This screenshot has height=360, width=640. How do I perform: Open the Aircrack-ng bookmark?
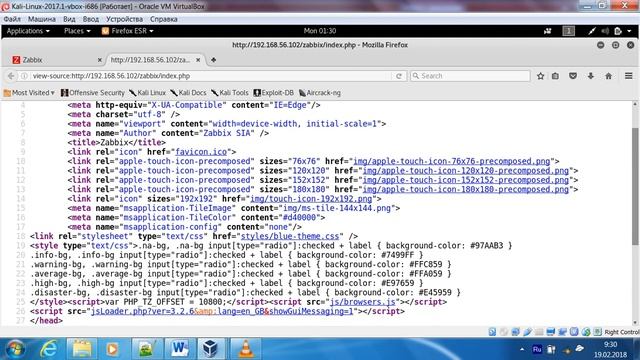[320, 93]
